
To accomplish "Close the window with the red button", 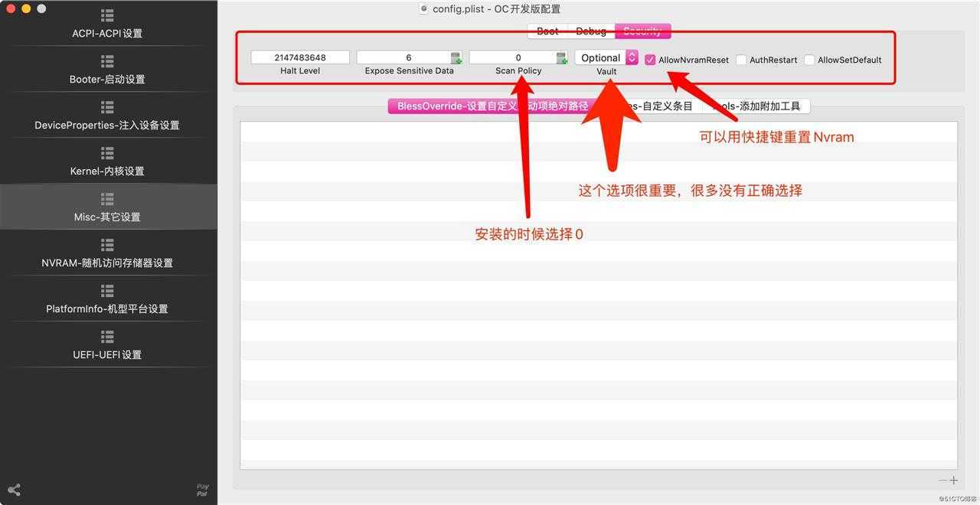I will [11, 8].
